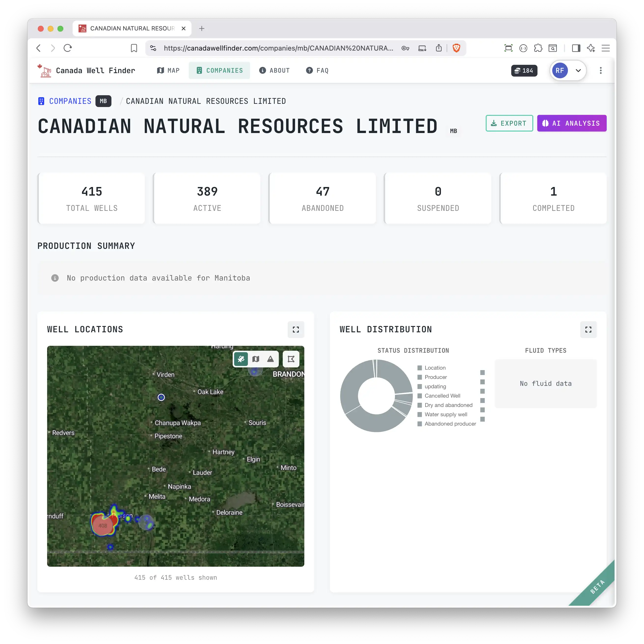This screenshot has height=644, width=644.
Task: Switch to the standard map view icon
Action: click(x=256, y=359)
